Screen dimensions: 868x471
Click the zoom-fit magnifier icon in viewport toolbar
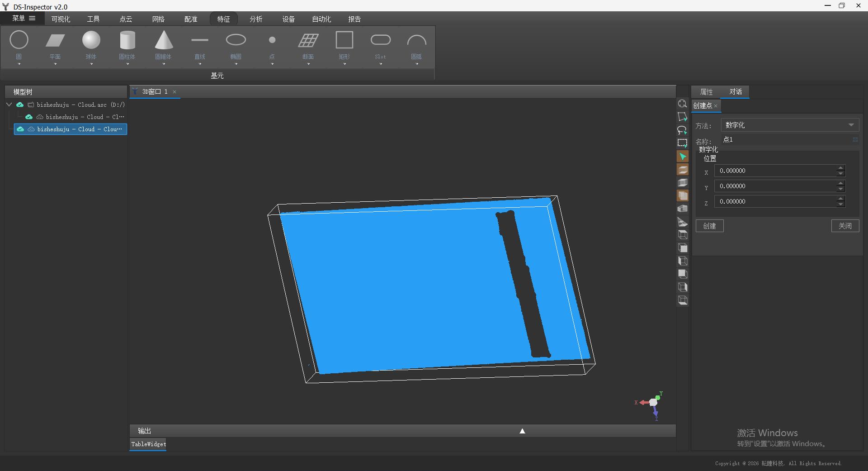(683, 104)
